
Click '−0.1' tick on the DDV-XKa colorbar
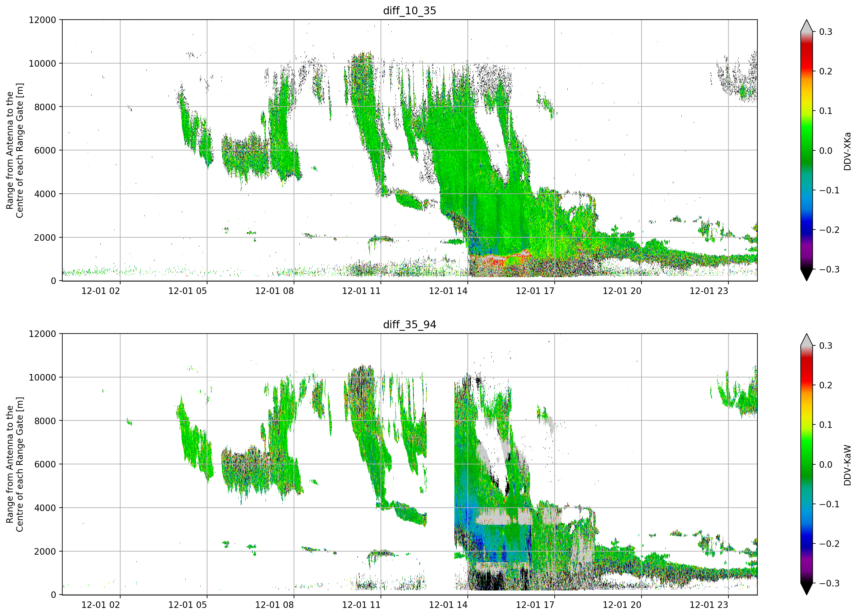[x=829, y=190]
